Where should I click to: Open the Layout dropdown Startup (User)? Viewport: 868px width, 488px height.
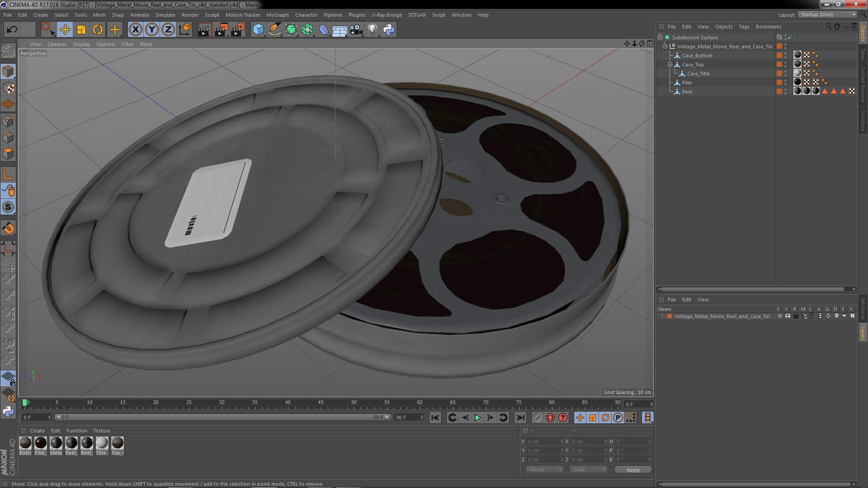coord(828,15)
